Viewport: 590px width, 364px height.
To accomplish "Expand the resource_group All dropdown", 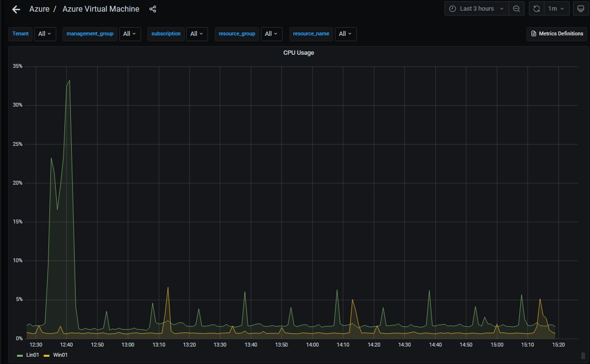I will coord(271,34).
